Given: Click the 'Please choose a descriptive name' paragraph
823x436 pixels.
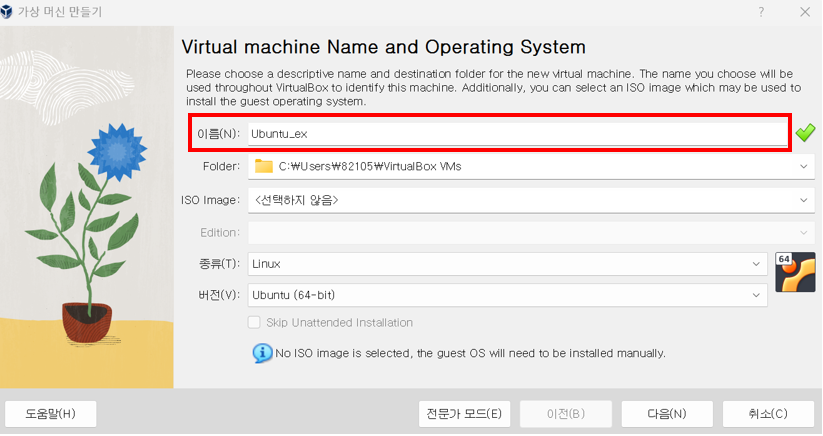Looking at the screenshot, I should 493,88.
